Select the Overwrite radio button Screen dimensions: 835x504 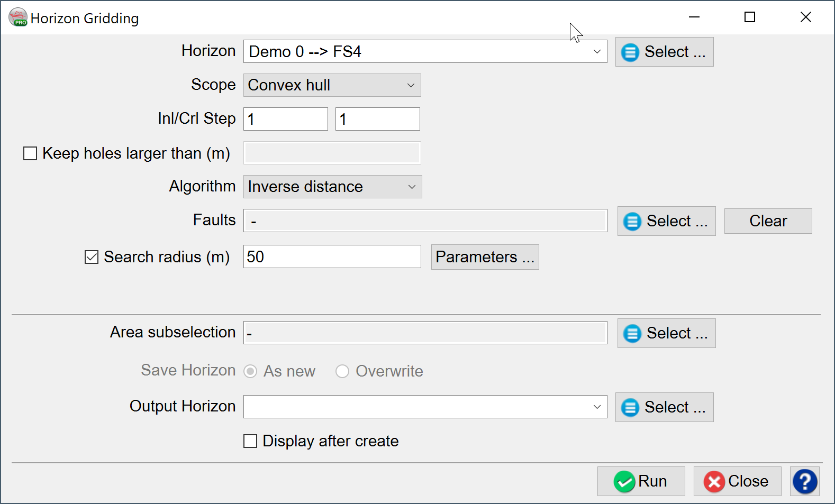coord(342,371)
